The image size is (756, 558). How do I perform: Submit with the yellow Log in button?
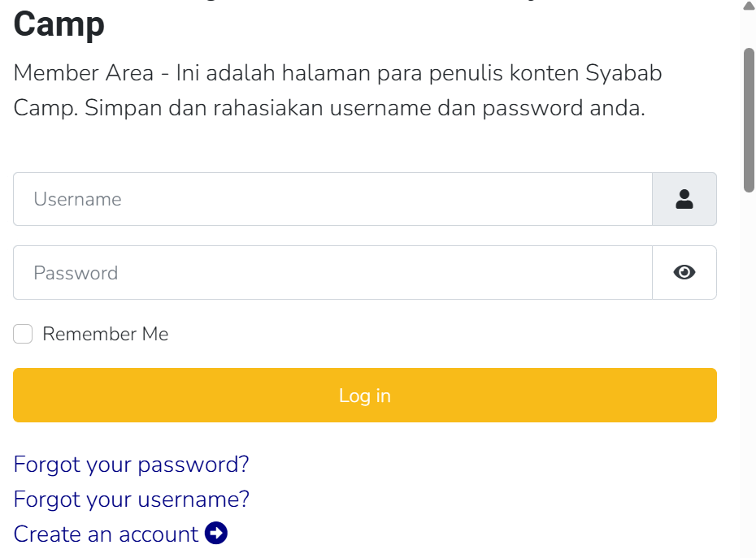pos(365,395)
